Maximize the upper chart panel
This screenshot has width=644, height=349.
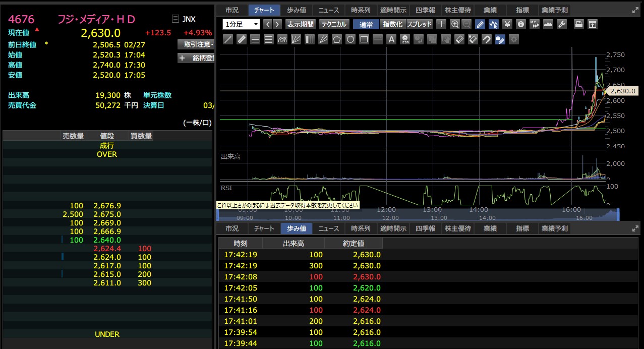tap(634, 10)
